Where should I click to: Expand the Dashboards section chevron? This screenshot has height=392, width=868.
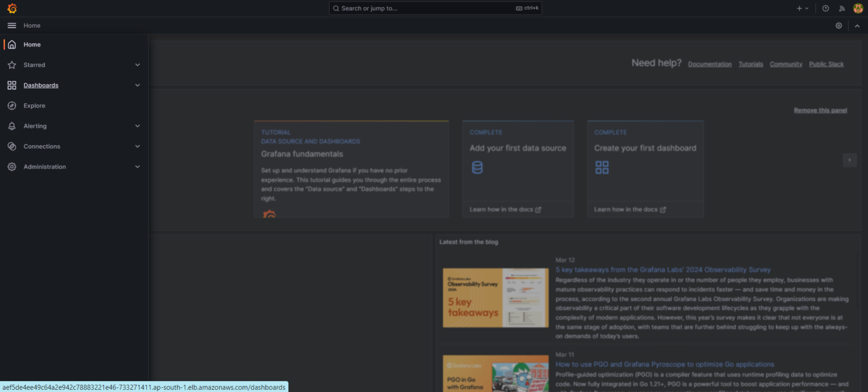[137, 85]
